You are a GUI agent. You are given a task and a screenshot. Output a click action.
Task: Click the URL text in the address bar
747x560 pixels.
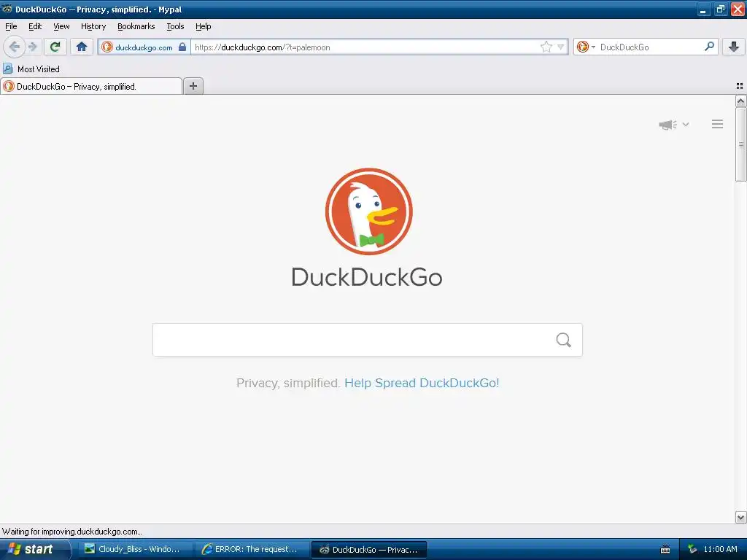262,47
